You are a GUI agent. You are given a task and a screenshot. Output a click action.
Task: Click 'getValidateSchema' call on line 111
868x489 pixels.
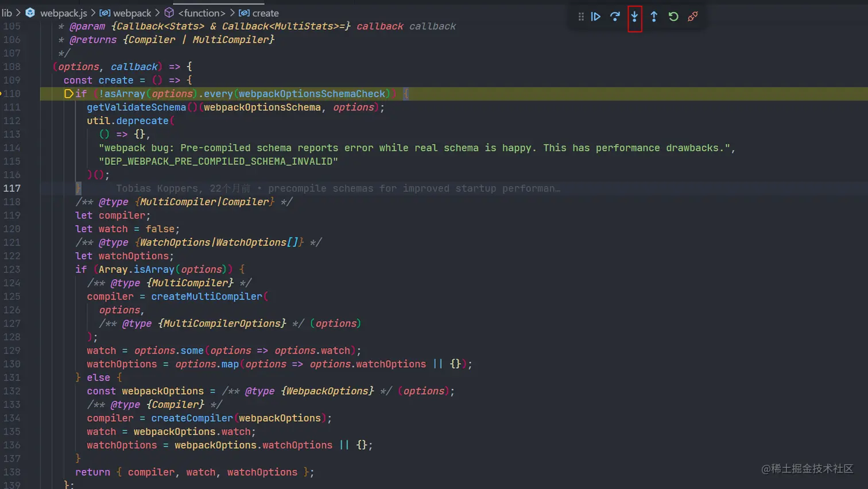136,107
